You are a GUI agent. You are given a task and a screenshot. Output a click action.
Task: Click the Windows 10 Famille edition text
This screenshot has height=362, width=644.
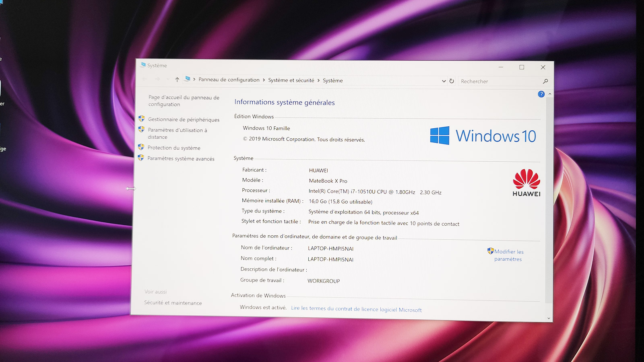[x=266, y=128]
